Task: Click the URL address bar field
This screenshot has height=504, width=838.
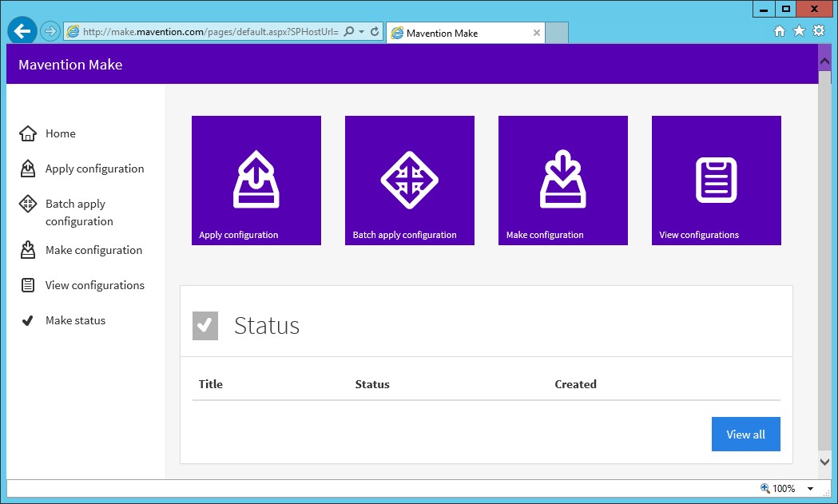Action: click(209, 32)
